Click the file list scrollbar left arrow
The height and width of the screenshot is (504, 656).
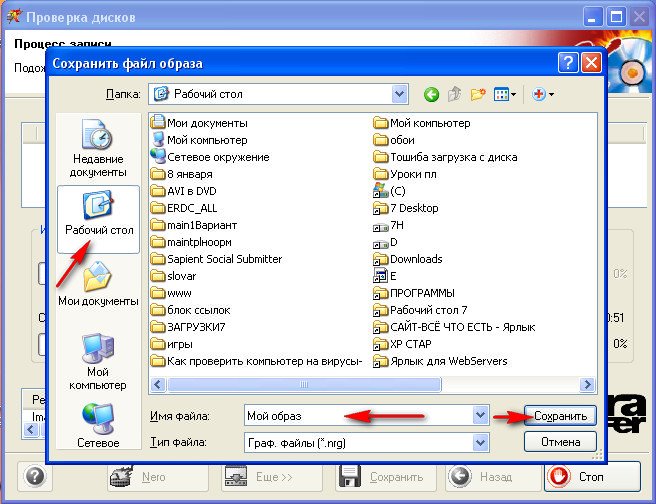coord(158,384)
